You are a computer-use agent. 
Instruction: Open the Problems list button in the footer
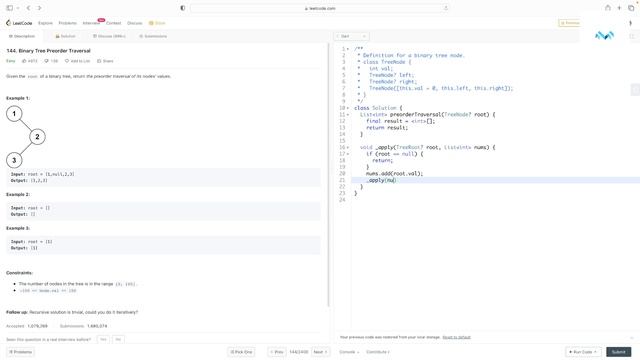20,352
